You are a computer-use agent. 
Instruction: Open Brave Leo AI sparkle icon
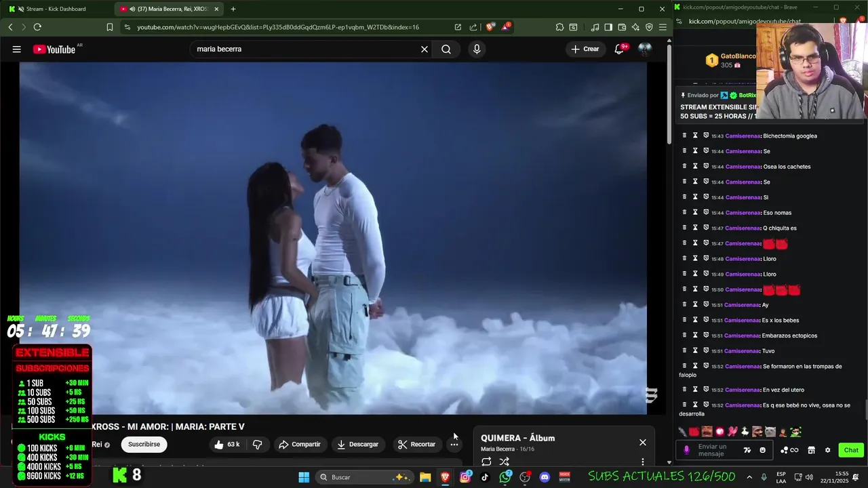pos(635,27)
